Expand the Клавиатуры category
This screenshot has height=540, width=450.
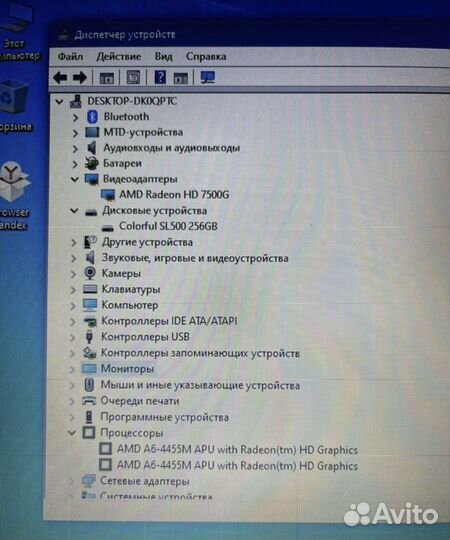pos(73,290)
